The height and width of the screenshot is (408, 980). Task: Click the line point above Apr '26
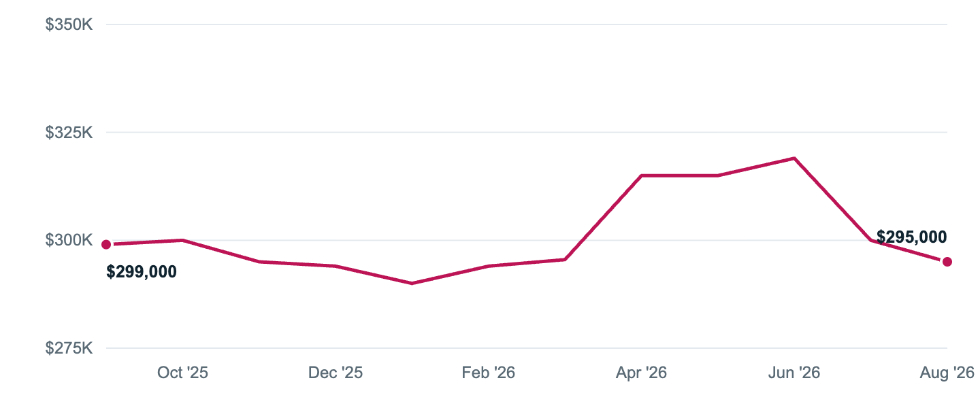pyautogui.click(x=641, y=175)
